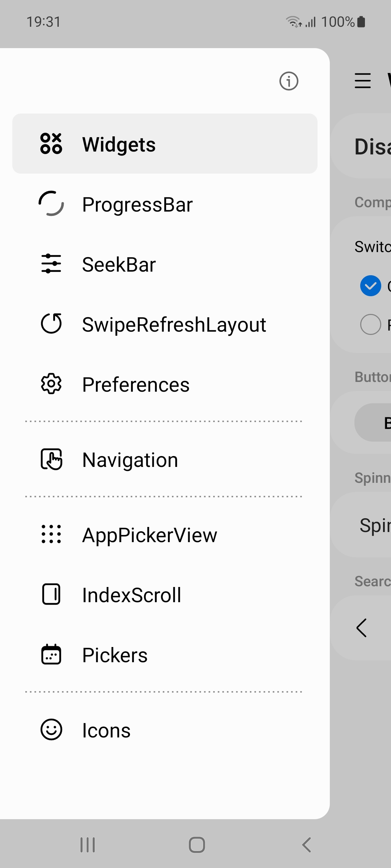Tap the ProgressBar spinner icon
This screenshot has width=391, height=868.
(51, 204)
